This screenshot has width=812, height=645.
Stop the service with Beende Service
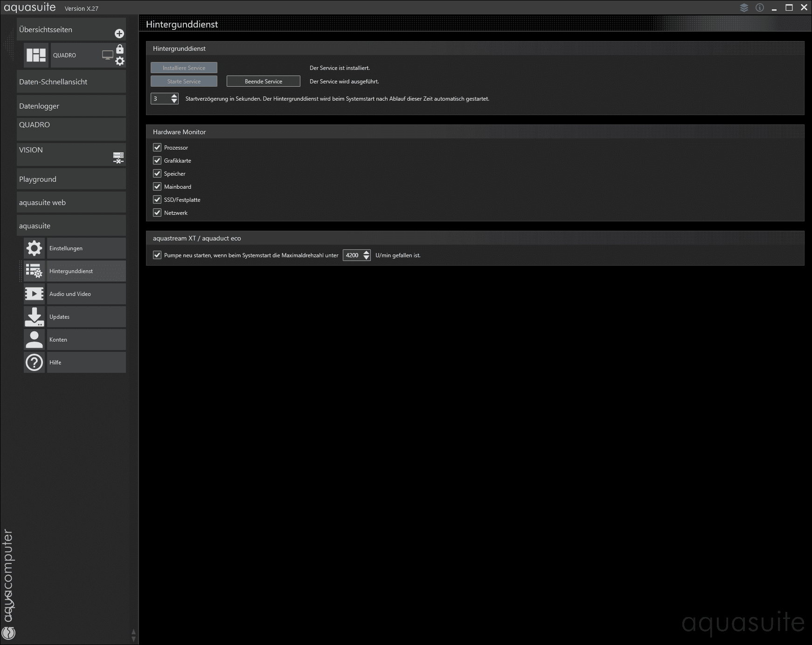click(x=264, y=81)
